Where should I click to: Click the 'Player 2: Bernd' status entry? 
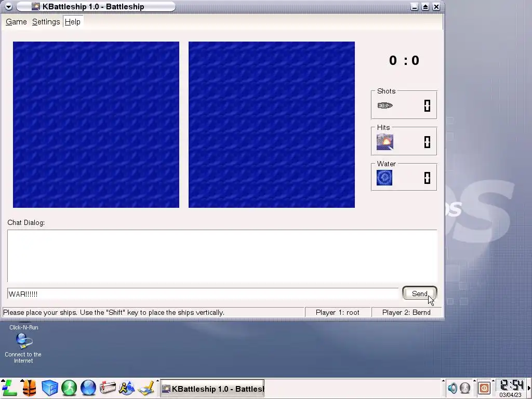pos(406,312)
